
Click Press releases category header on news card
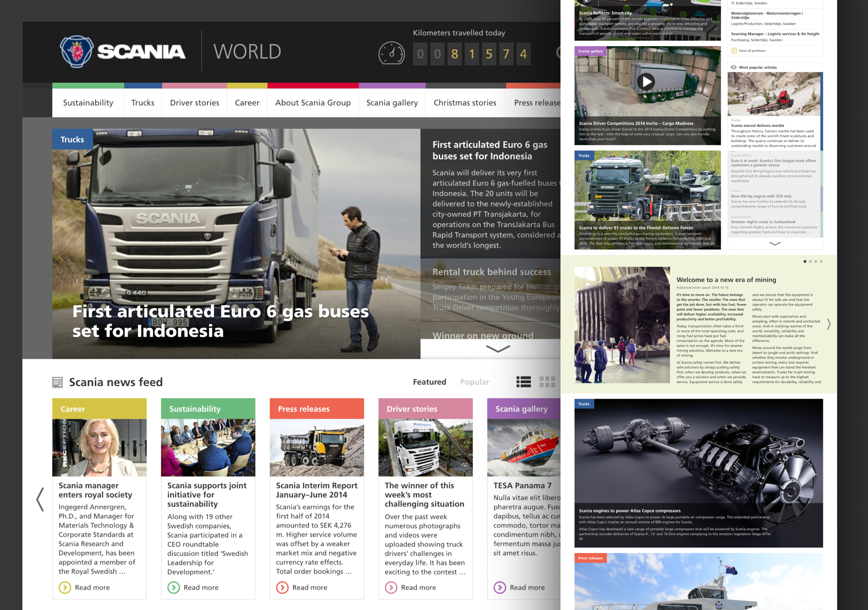click(317, 409)
